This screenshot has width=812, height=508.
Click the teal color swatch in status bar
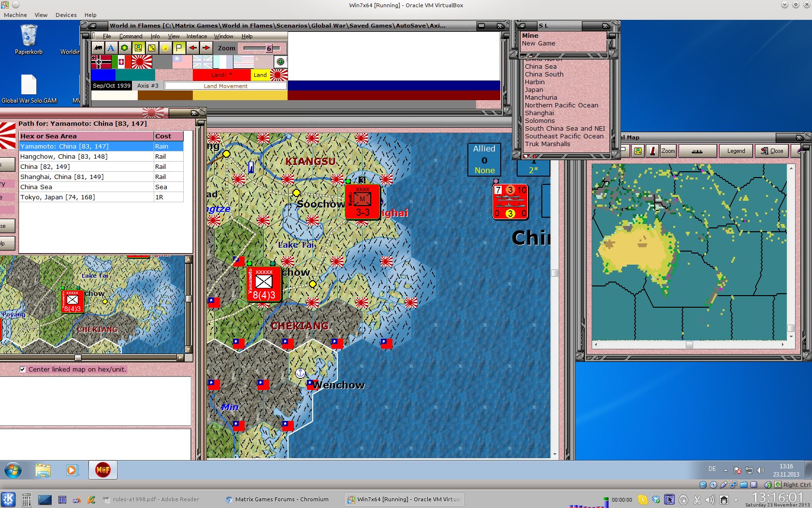(135, 75)
